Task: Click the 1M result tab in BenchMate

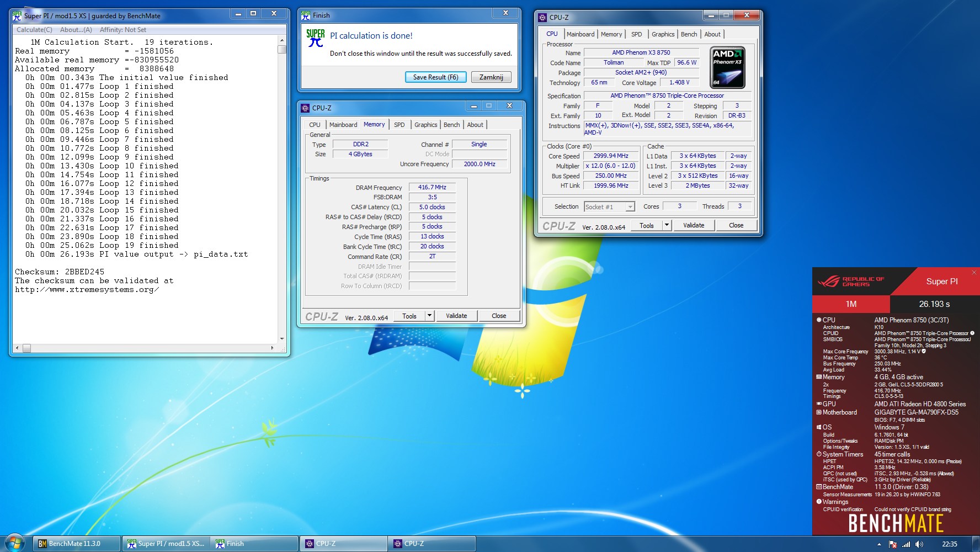Action: coord(851,304)
